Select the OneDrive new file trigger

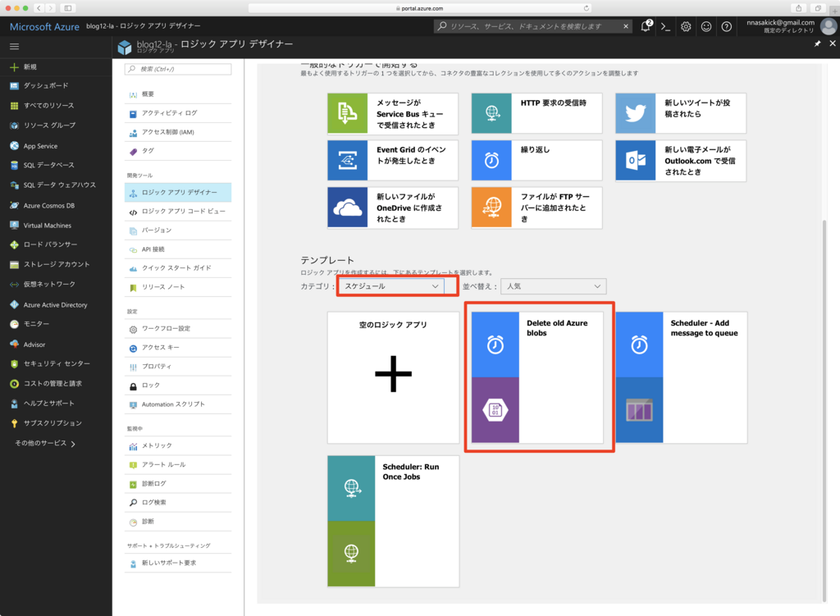(x=393, y=208)
